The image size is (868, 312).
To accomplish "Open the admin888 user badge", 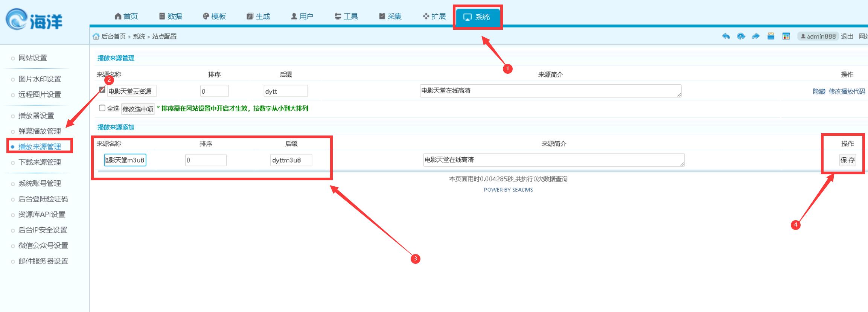I will [818, 36].
